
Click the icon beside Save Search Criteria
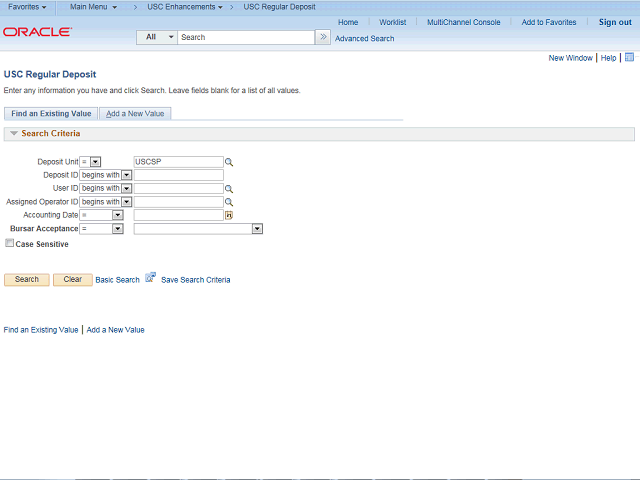[151, 278]
